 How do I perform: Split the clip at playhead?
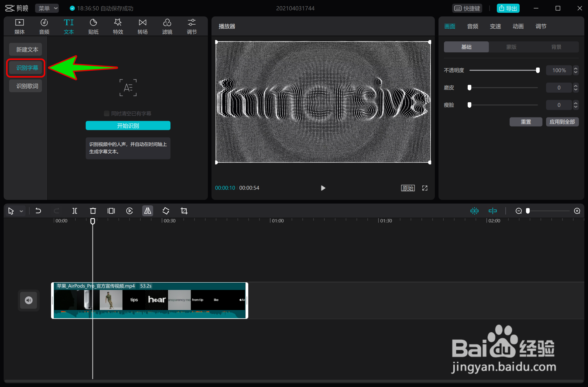pyautogui.click(x=75, y=211)
